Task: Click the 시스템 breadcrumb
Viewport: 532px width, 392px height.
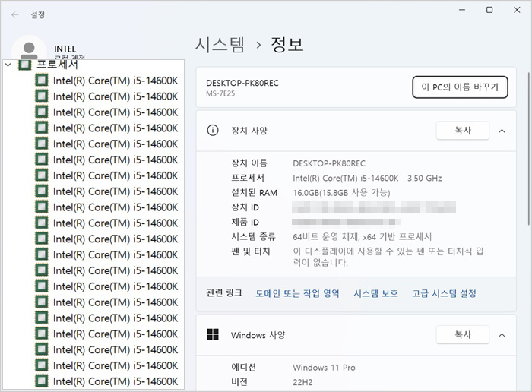Action: coord(220,44)
